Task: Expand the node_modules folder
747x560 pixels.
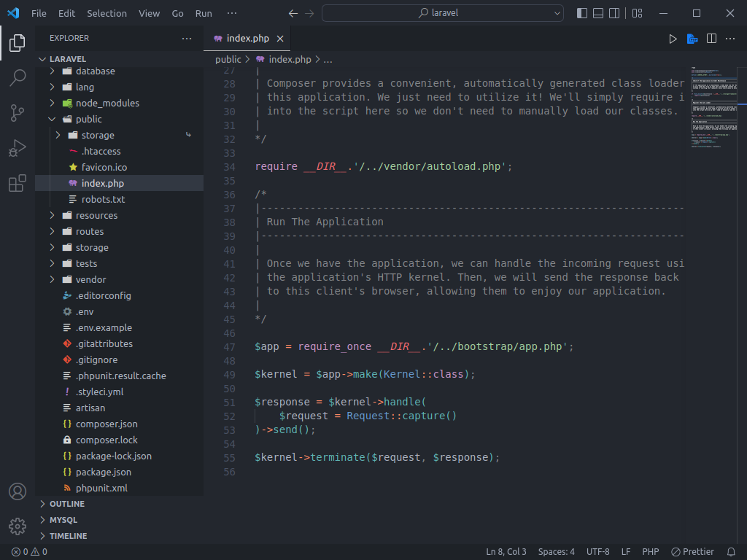Action: tap(53, 103)
